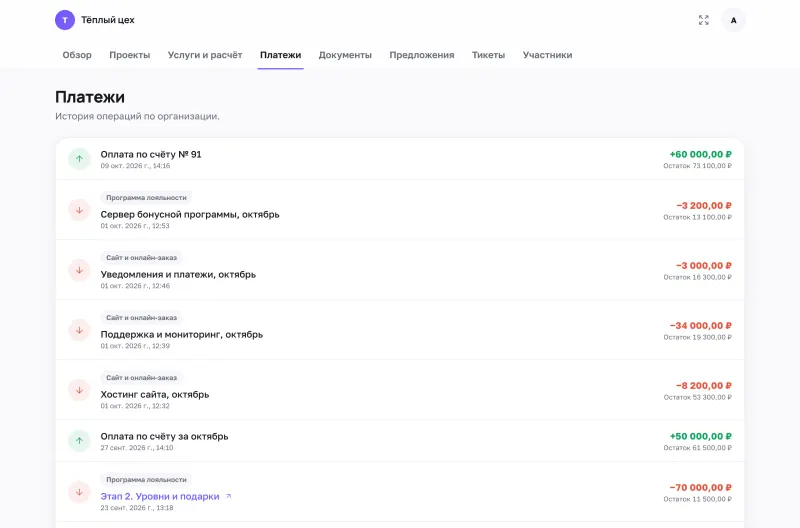Viewport: 800px width, 528px height.
Task: Click the Платежи page heading
Action: 90,97
